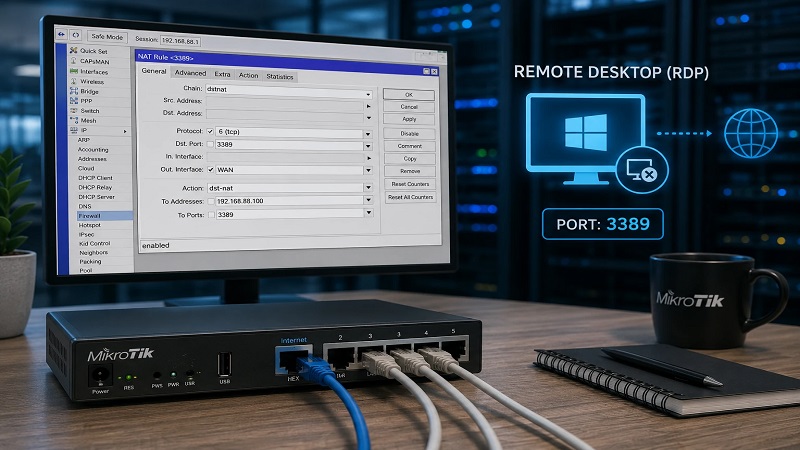Switch to the Action tab
The height and width of the screenshot is (450, 800).
click(248, 75)
